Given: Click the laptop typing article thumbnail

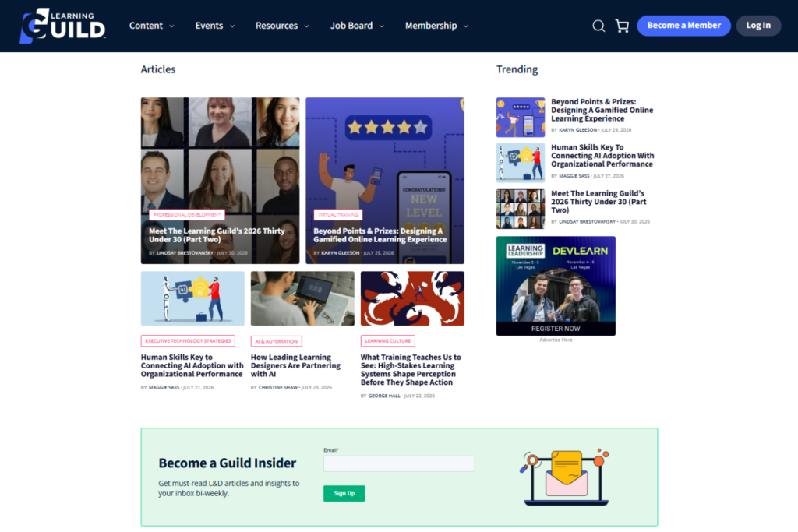Looking at the screenshot, I should click(x=302, y=298).
